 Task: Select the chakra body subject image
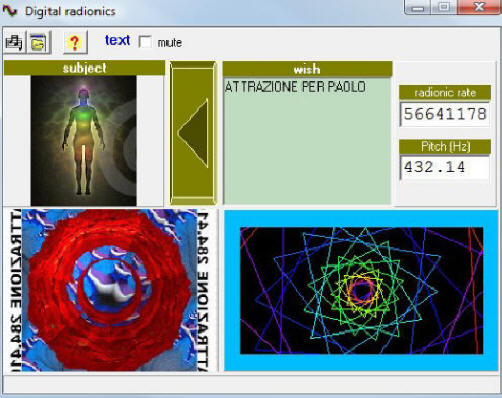(x=83, y=140)
